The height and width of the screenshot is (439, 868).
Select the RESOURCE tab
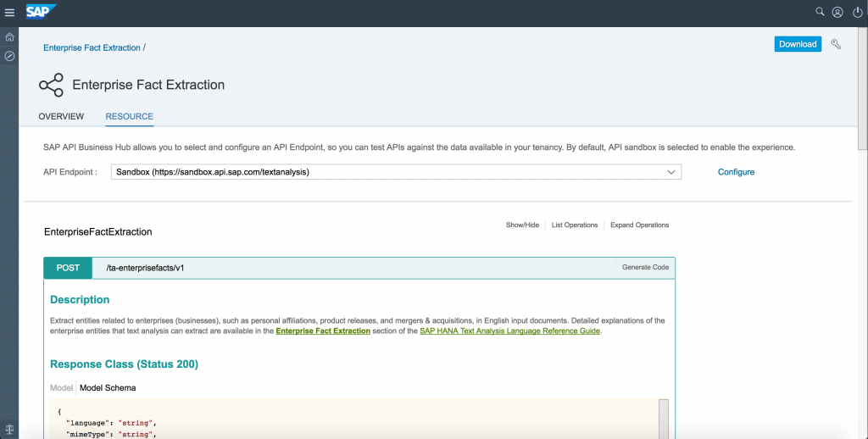tap(130, 116)
